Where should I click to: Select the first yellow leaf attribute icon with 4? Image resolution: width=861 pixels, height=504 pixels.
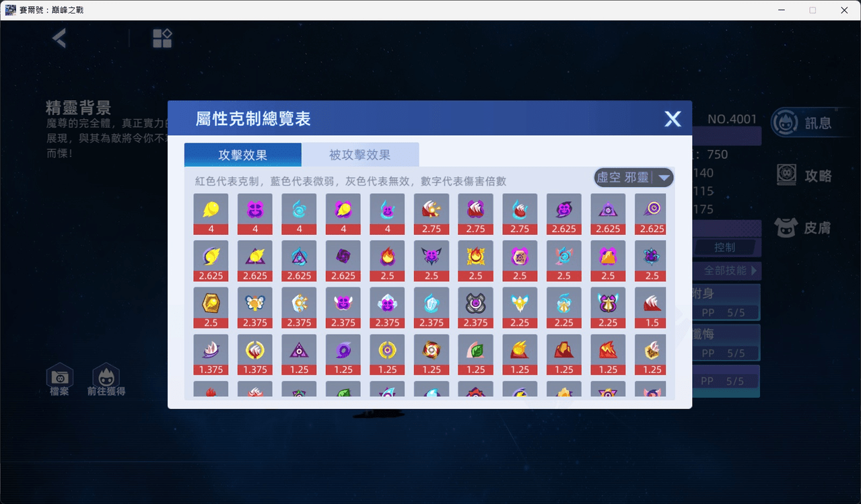pos(211,214)
